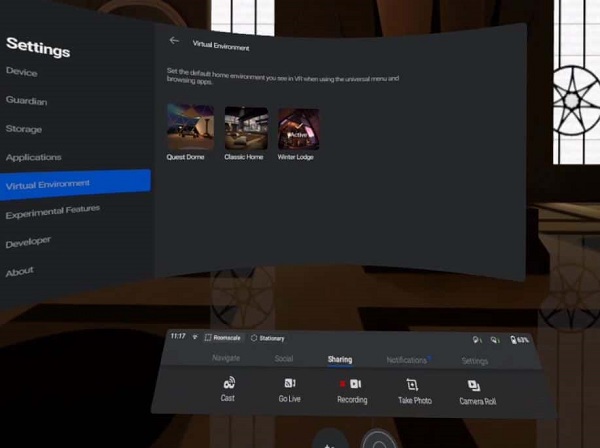
Task: Click the Cast icon
Action: point(228,385)
